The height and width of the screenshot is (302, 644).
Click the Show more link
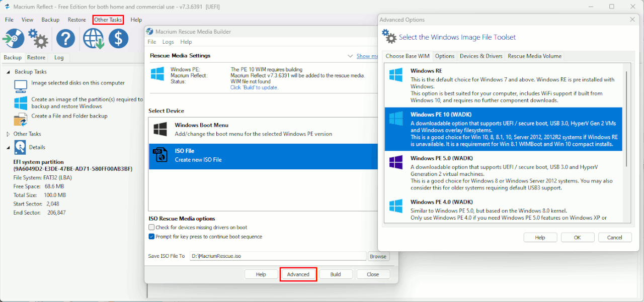[367, 56]
